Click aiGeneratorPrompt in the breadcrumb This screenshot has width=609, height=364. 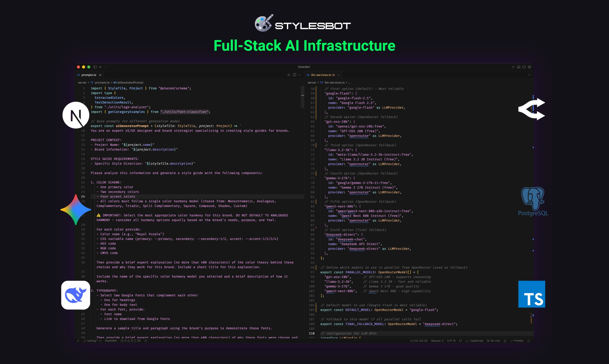[130, 83]
